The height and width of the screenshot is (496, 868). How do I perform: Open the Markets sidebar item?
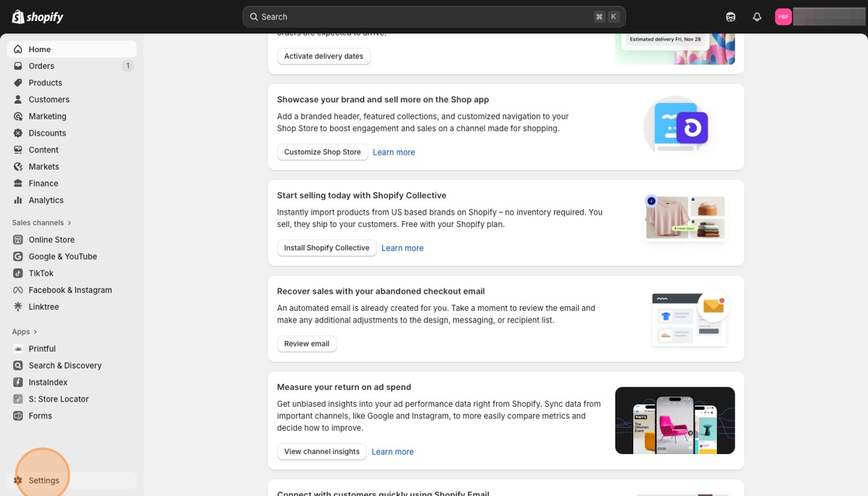click(72, 167)
